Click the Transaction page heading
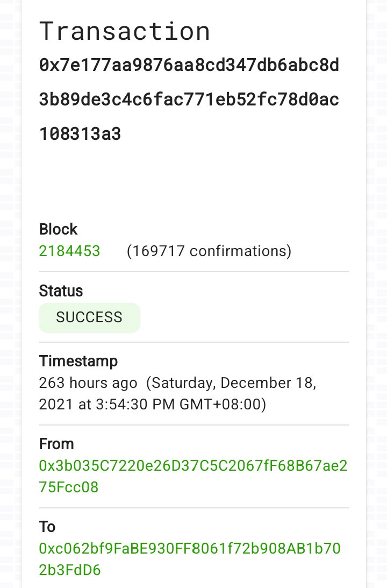The image size is (387, 588). coord(124,31)
